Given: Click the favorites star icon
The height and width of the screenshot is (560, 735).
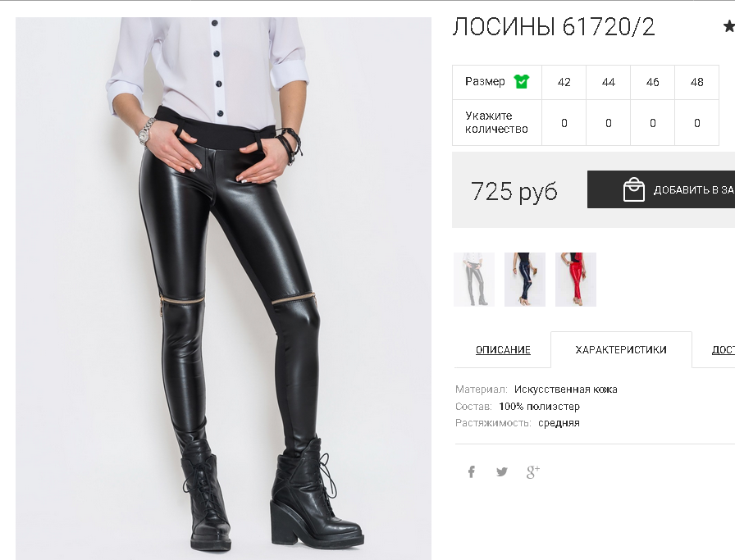Looking at the screenshot, I should pos(729,26).
